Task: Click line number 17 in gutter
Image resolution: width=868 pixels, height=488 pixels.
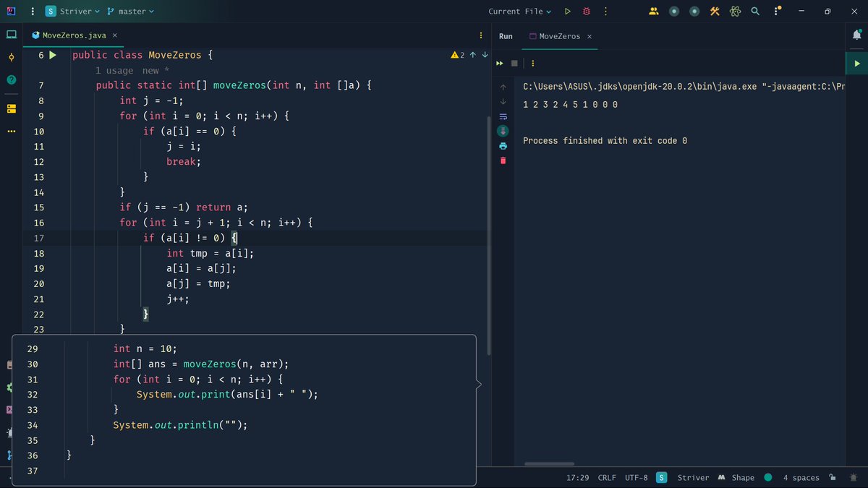Action: [x=39, y=238]
